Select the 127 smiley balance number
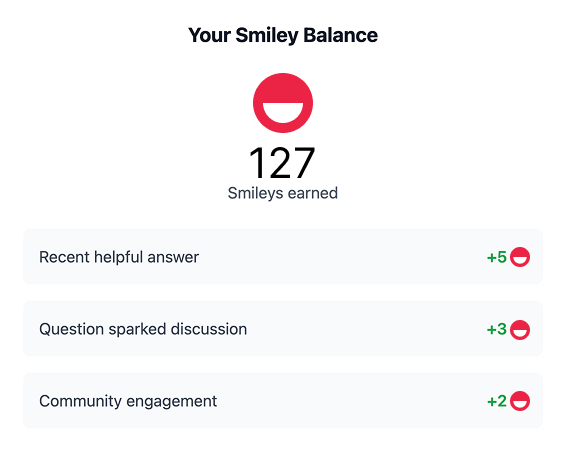Screen dimensions: 565x452 click(x=282, y=163)
